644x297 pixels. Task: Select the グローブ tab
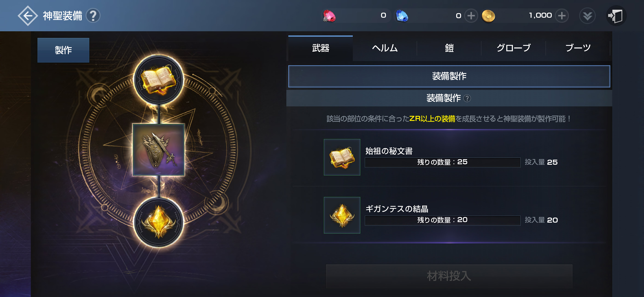click(x=513, y=48)
